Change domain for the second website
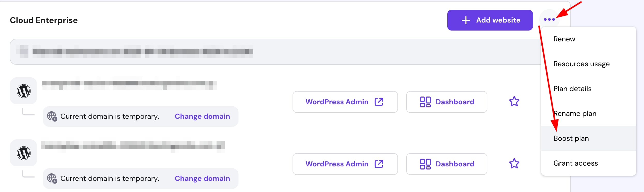644x192 pixels. click(x=202, y=179)
